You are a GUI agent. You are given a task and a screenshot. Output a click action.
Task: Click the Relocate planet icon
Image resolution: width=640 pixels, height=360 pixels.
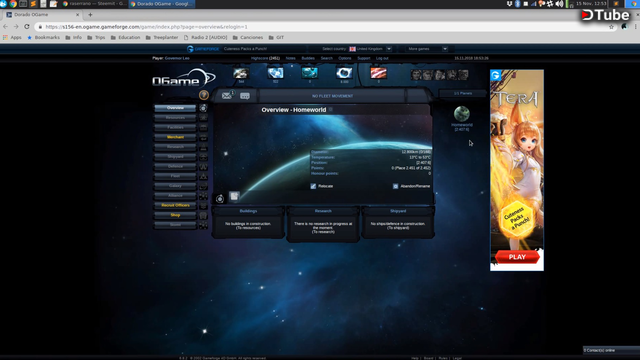(313, 186)
